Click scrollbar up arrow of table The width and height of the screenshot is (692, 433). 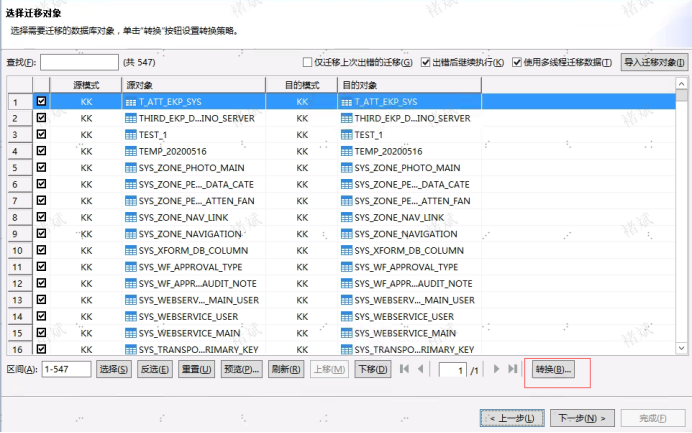[681, 83]
